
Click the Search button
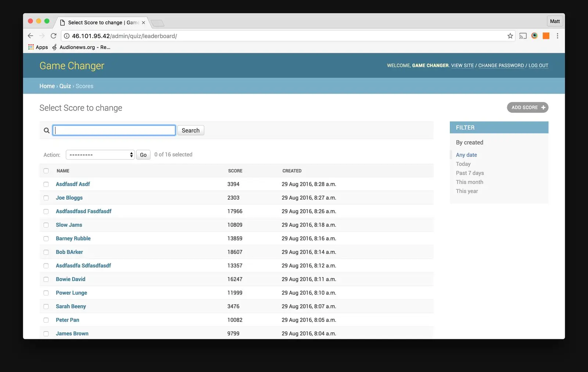(x=191, y=130)
